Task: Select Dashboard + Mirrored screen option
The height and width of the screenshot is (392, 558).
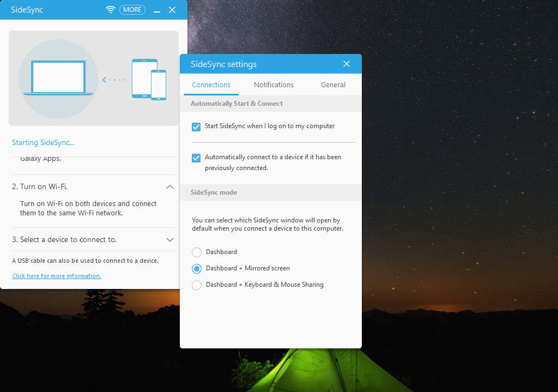Action: point(197,269)
